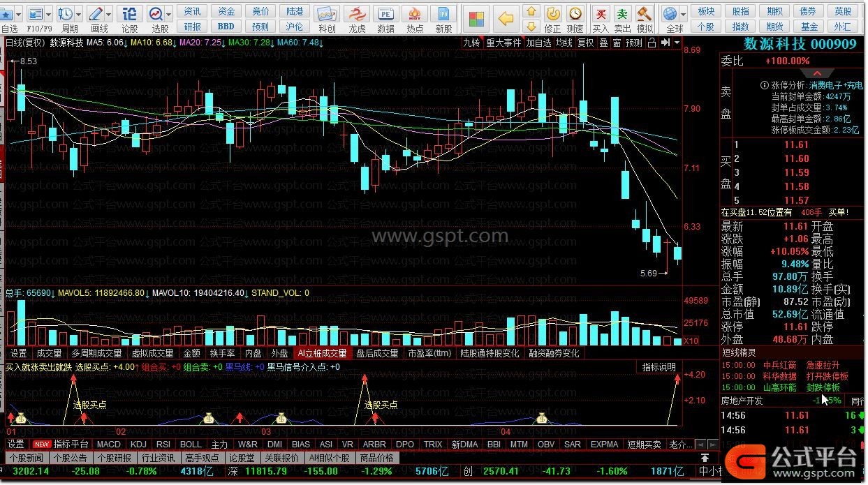This screenshot has width=868, height=485.
Task: Toggle 复权 price adjustment in chart toolbar
Action: pyautogui.click(x=585, y=43)
